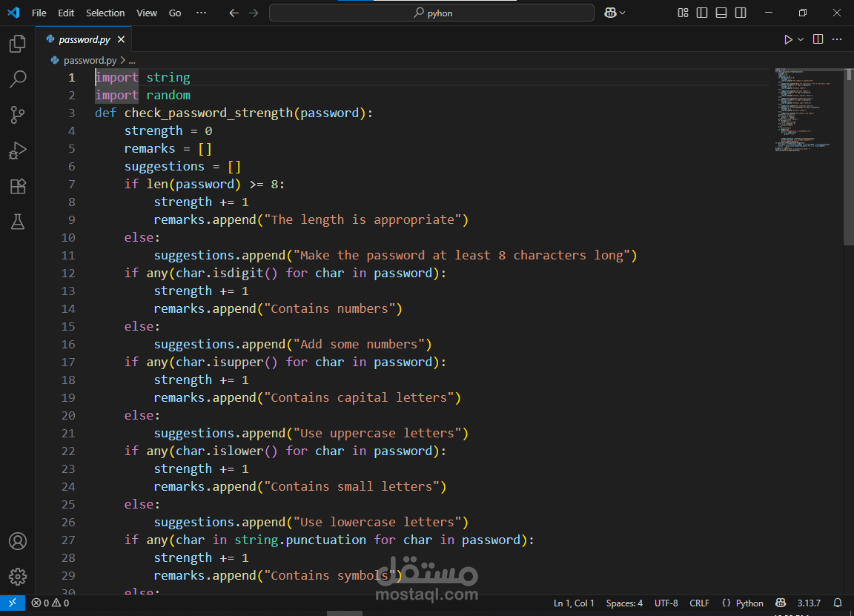
Task: Open the editor More Actions ellipsis menu
Action: point(837,39)
